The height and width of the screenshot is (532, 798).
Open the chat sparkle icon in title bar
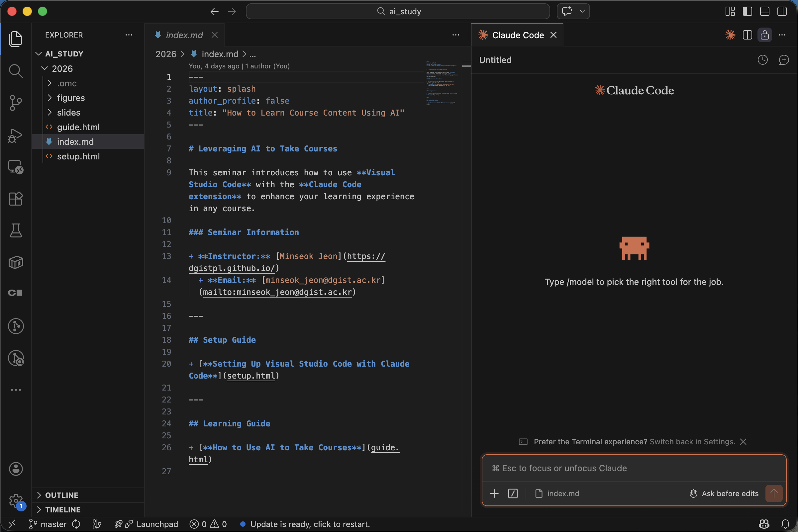point(567,11)
